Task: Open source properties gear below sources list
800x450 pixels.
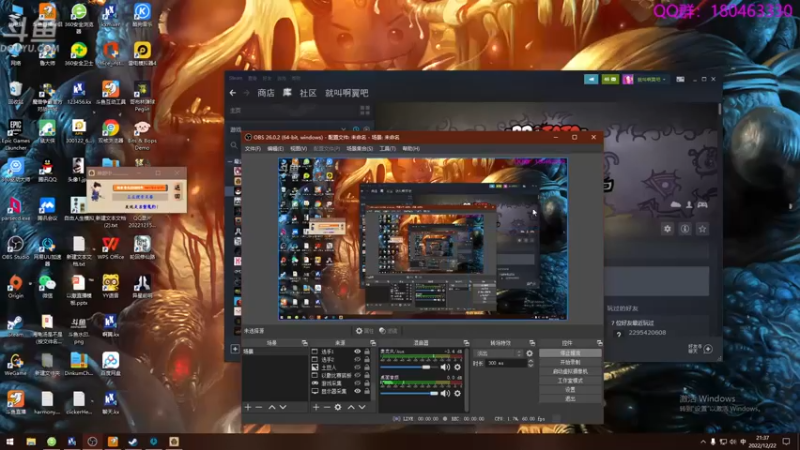Action: [338, 407]
